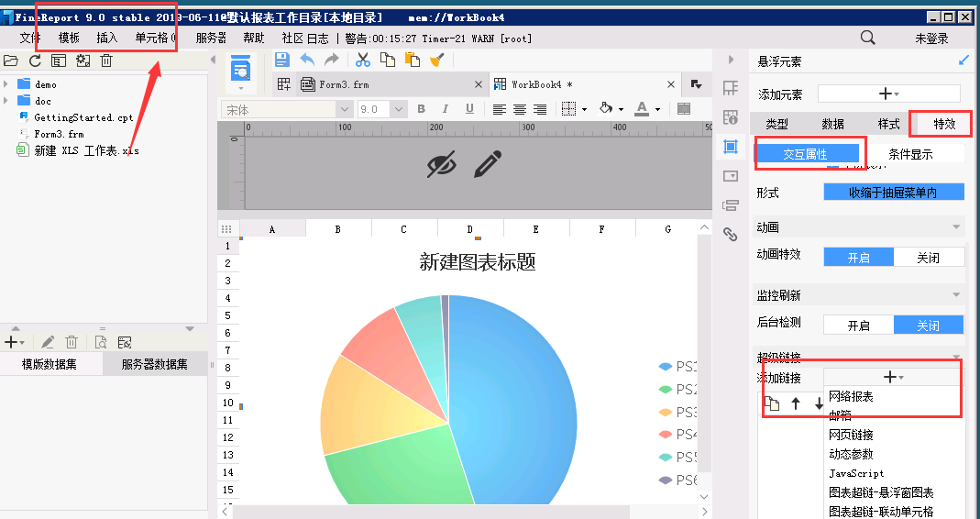Toggle bold text formatting
This screenshot has height=519, width=980.
(x=422, y=109)
